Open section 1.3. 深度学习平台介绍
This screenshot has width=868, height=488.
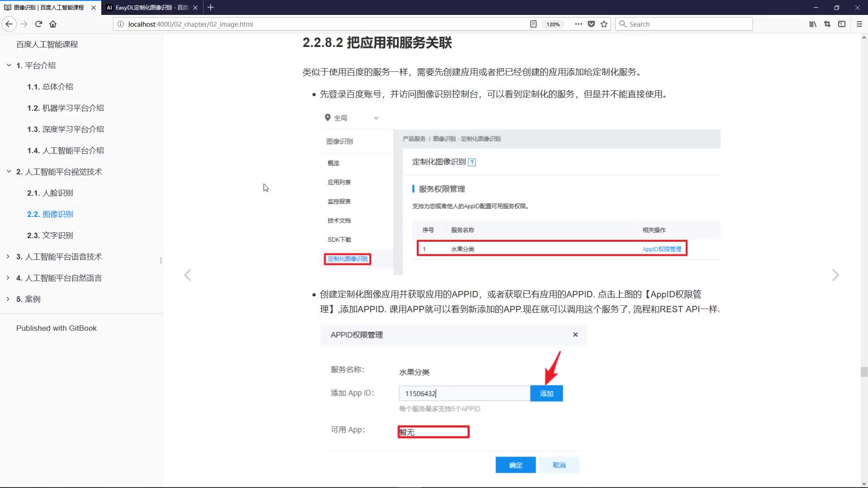click(x=66, y=129)
